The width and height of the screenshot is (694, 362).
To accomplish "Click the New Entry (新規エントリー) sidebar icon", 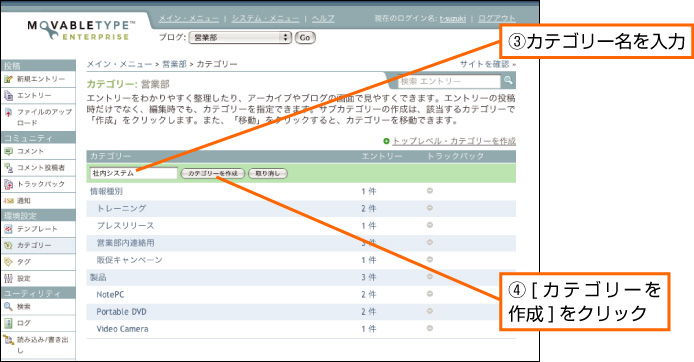I will pyautogui.click(x=8, y=79).
